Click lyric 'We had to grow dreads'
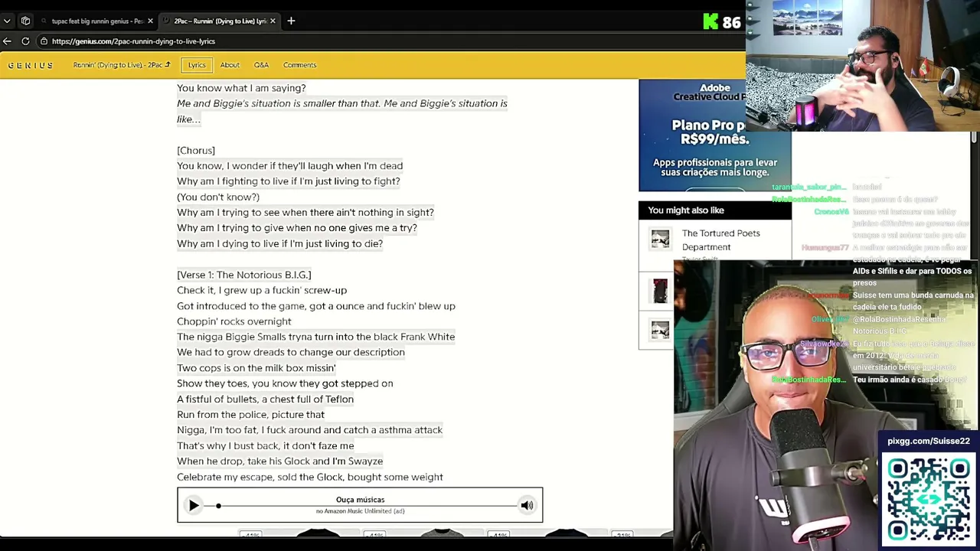This screenshot has height=551, width=980. tap(291, 353)
